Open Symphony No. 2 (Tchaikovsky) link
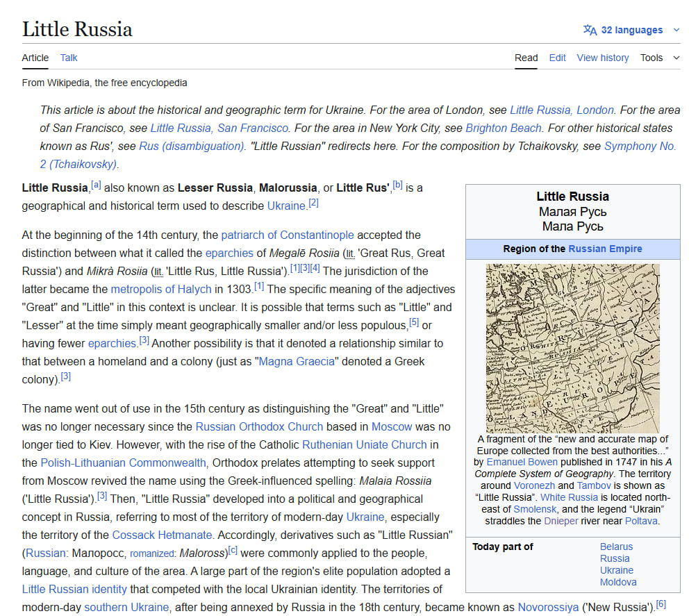 [x=640, y=146]
